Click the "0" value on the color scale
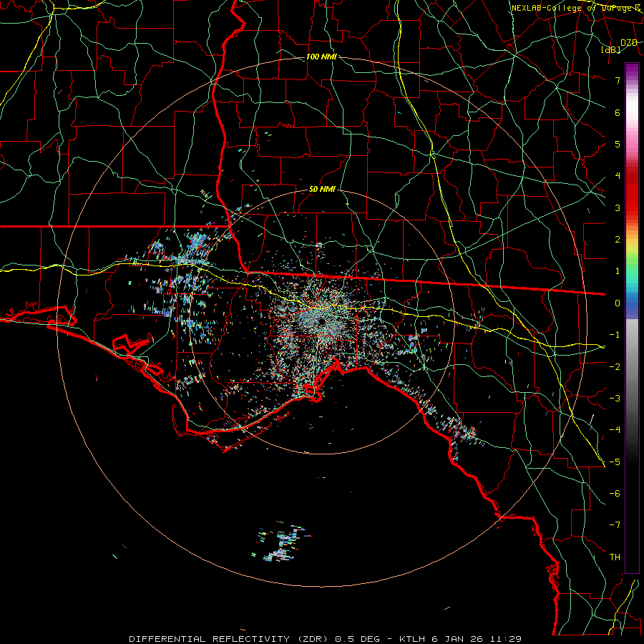Viewport: 644px width, 644px height. [x=618, y=303]
